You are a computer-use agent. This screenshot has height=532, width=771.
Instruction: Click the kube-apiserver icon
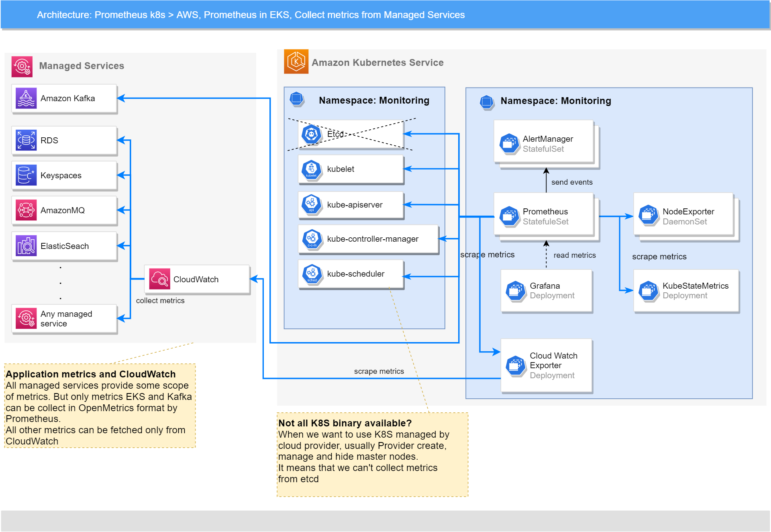click(x=312, y=204)
